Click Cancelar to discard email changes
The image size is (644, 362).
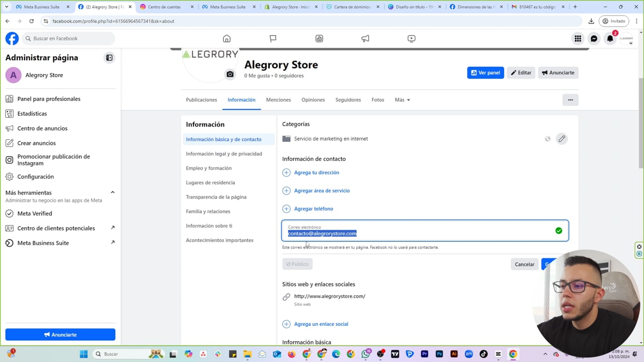[524, 264]
